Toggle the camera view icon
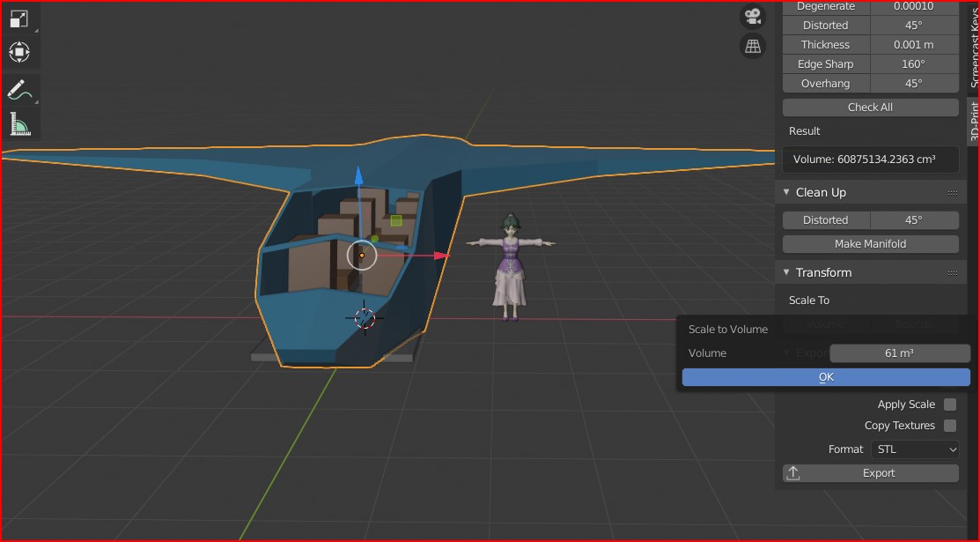Image resolution: width=980 pixels, height=542 pixels. pos(753,16)
